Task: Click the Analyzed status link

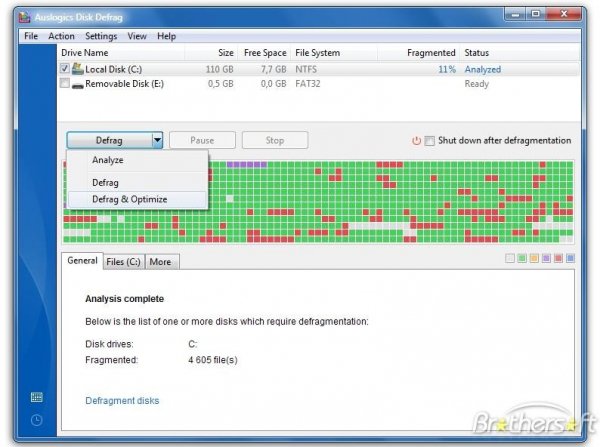Action: click(x=483, y=69)
